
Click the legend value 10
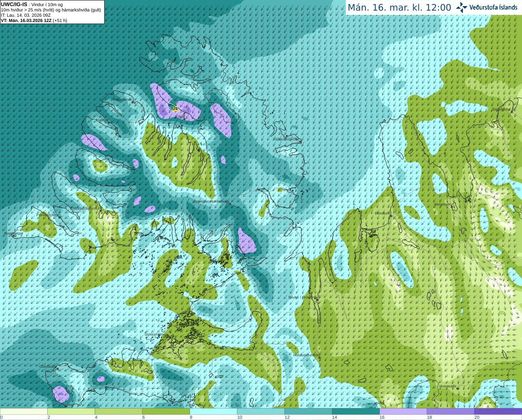coord(240,418)
